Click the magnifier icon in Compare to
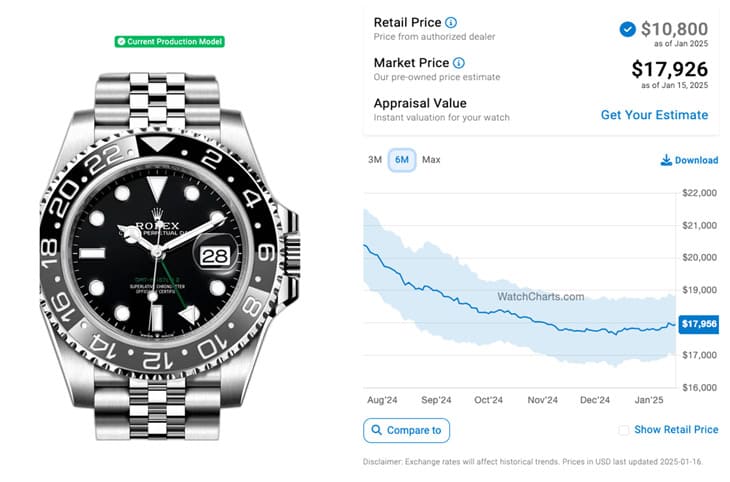 pos(377,431)
